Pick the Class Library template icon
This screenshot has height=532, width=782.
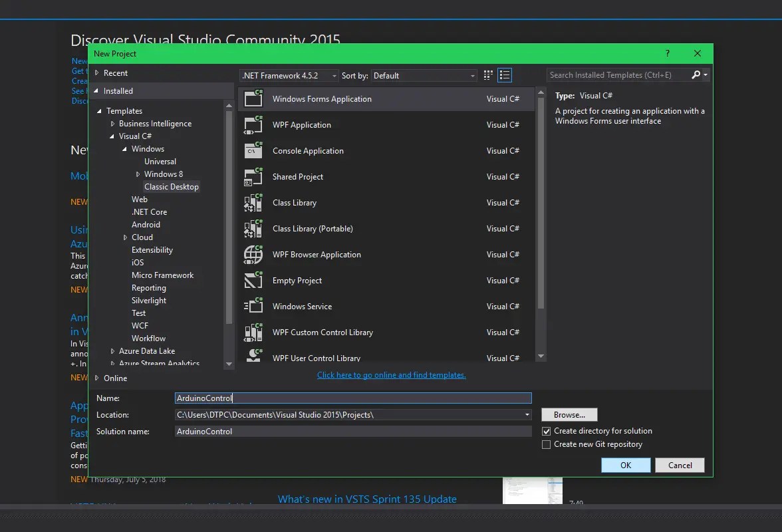(x=253, y=202)
